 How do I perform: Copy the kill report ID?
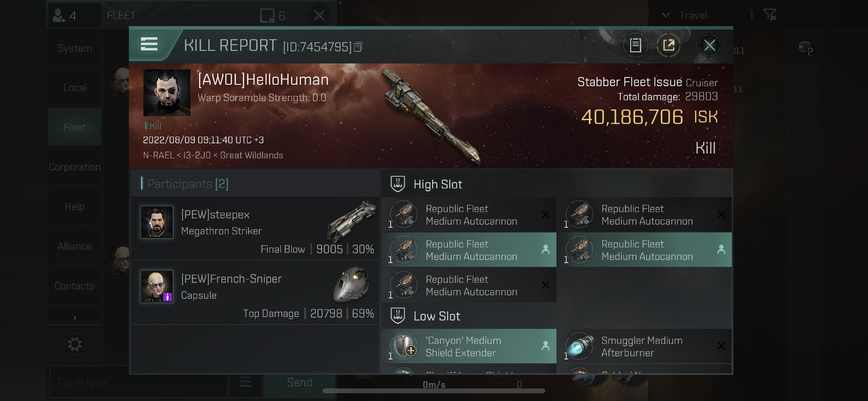click(358, 47)
